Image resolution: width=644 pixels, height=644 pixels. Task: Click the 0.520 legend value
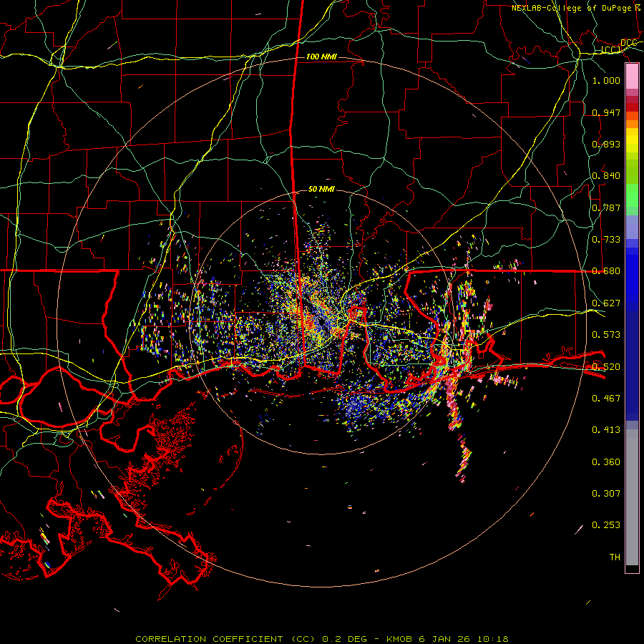pyautogui.click(x=606, y=367)
